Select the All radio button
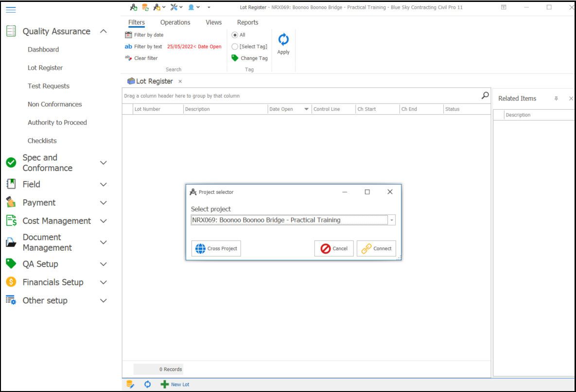 (235, 35)
